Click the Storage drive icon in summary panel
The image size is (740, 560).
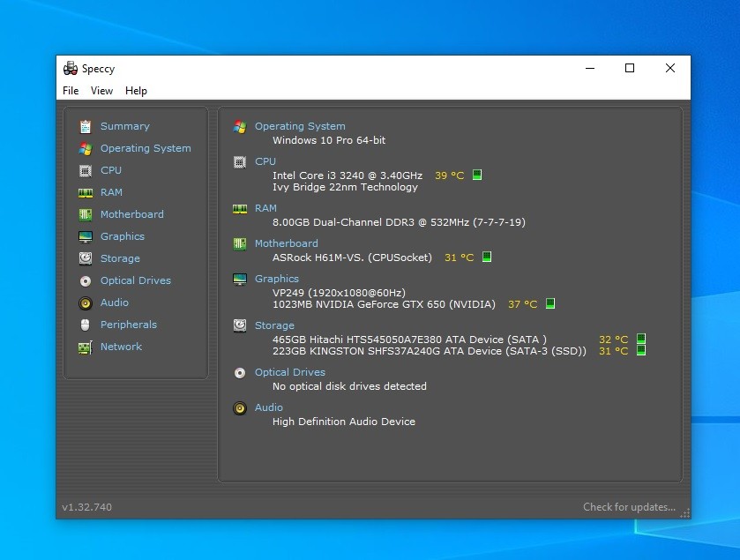coord(240,325)
